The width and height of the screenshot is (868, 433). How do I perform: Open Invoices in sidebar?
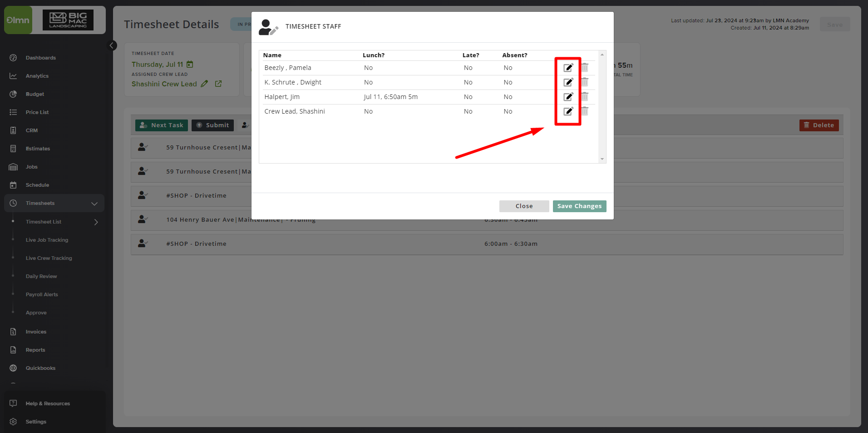coord(36,332)
